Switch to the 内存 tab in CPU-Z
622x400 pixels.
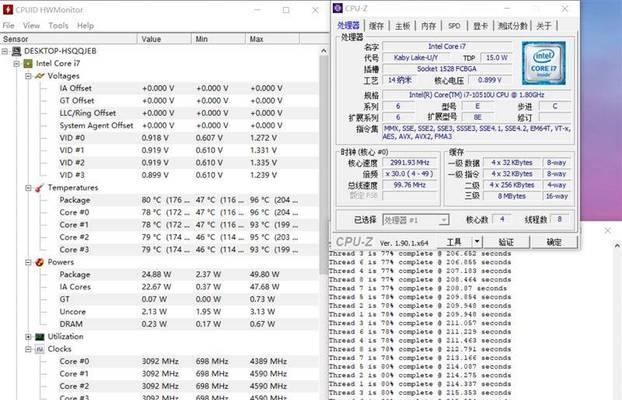[x=428, y=26]
